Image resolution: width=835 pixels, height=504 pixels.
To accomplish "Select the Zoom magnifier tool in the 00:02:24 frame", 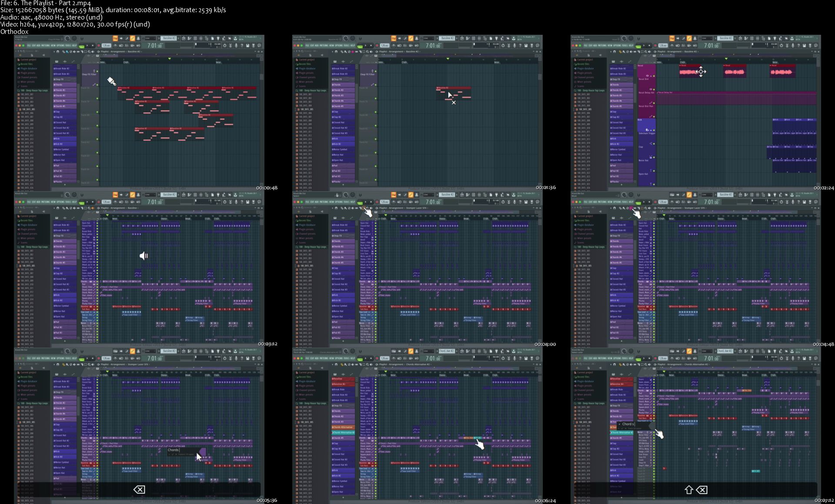I will (x=646, y=52).
